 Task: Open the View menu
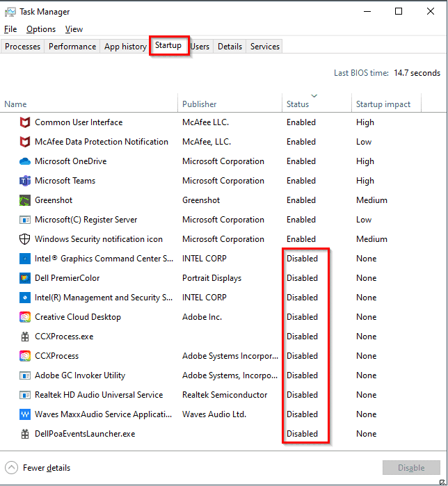tap(74, 29)
